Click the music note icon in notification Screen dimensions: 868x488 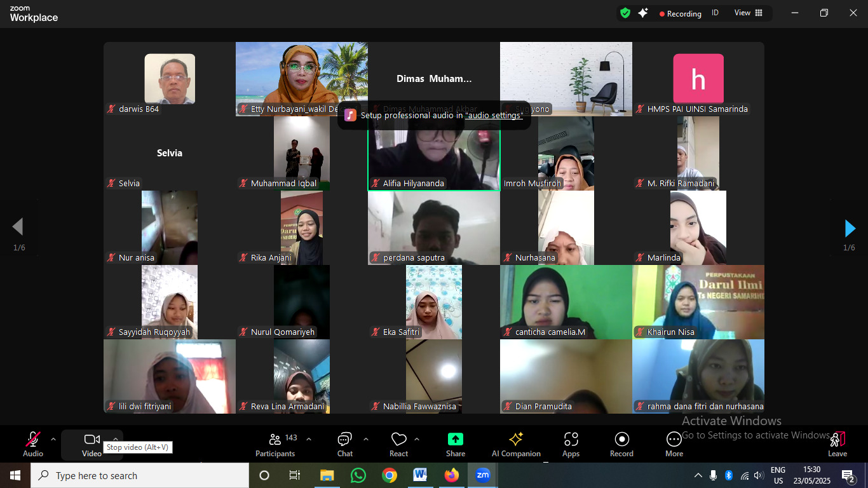pos(350,115)
